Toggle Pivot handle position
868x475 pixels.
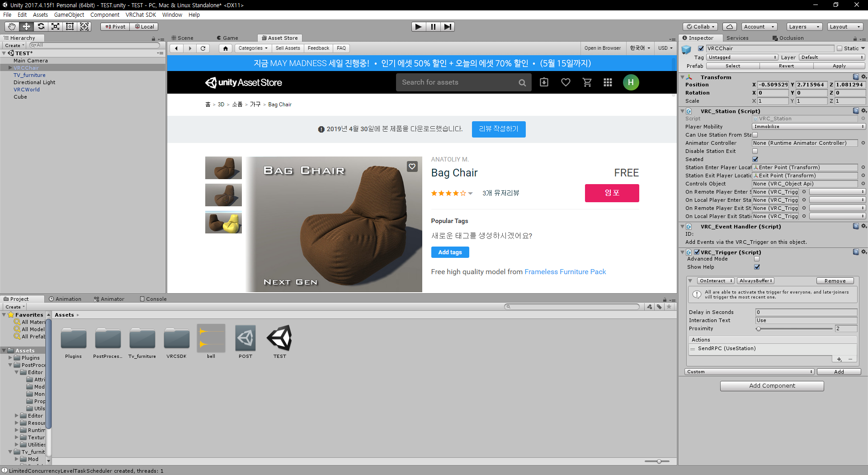pos(115,27)
